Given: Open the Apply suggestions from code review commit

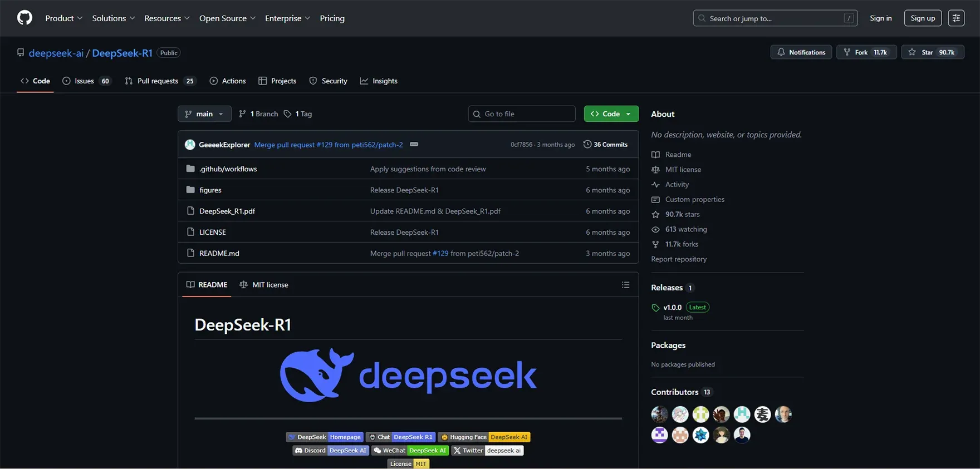Looking at the screenshot, I should tap(428, 169).
